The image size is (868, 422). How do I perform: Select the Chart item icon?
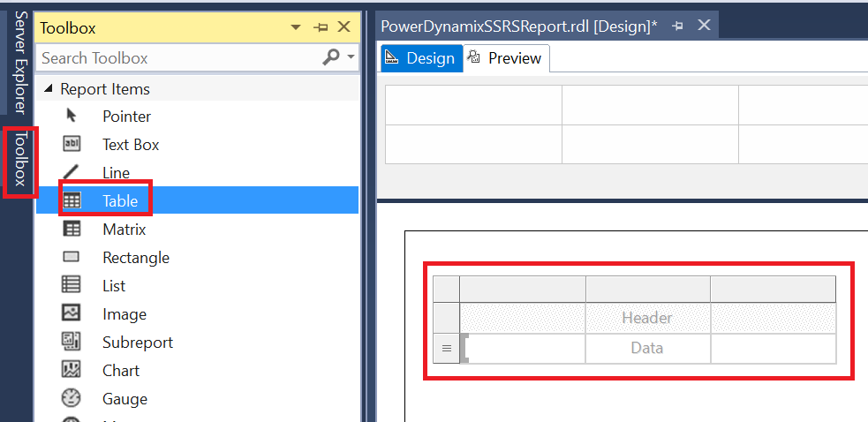click(72, 370)
